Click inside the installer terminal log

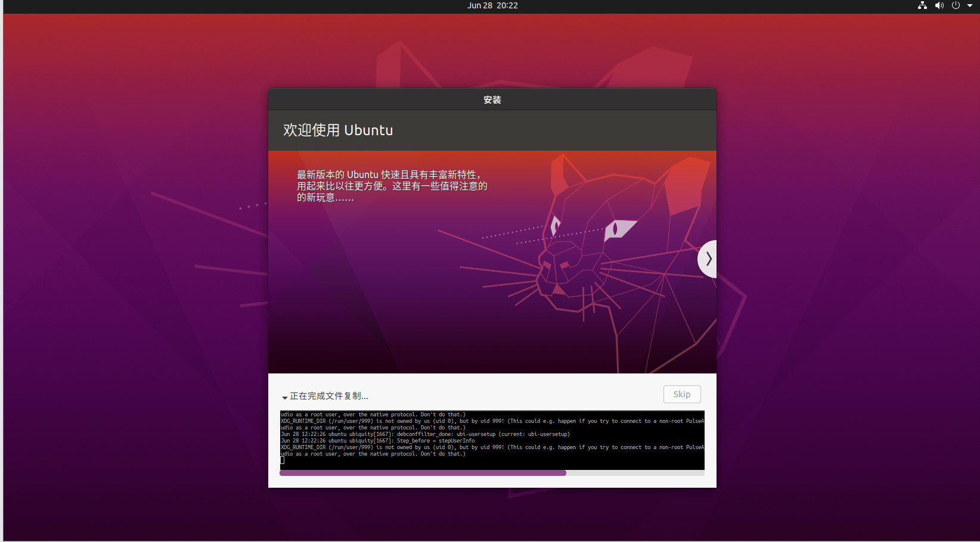pyautogui.click(x=492, y=440)
